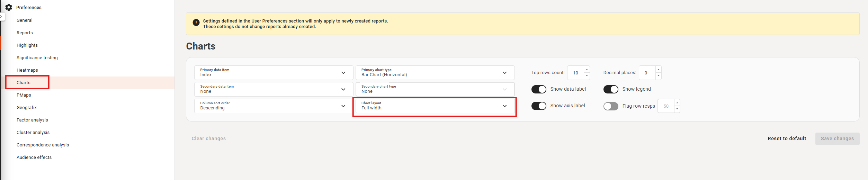
Task: Decrease Top rows count with down arrow
Action: pos(587,76)
